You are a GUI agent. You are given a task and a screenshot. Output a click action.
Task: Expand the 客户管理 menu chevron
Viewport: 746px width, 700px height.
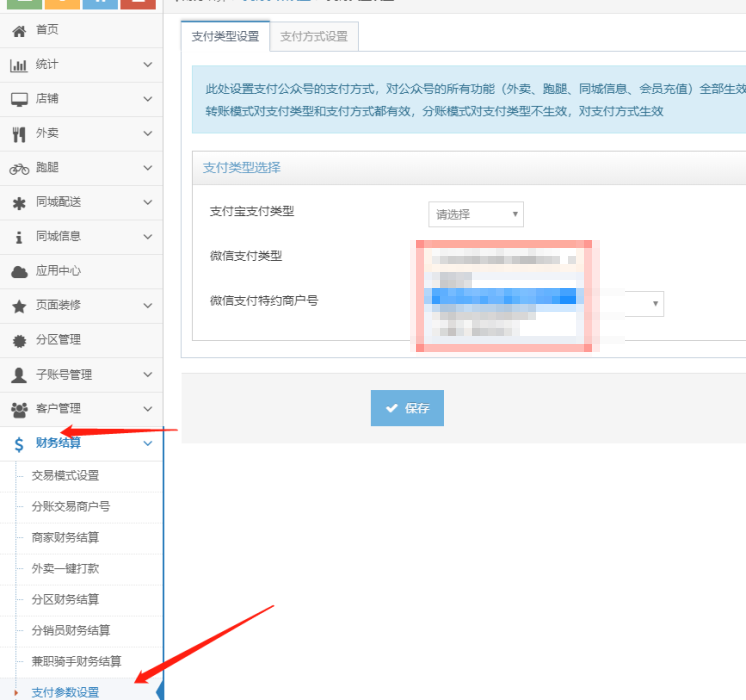[148, 409]
